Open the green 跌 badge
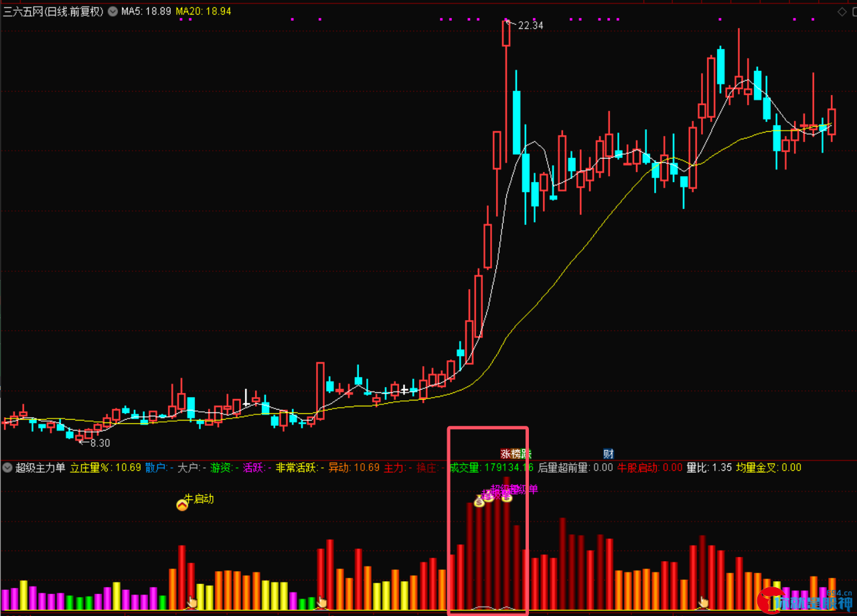The image size is (857, 616). [526, 454]
